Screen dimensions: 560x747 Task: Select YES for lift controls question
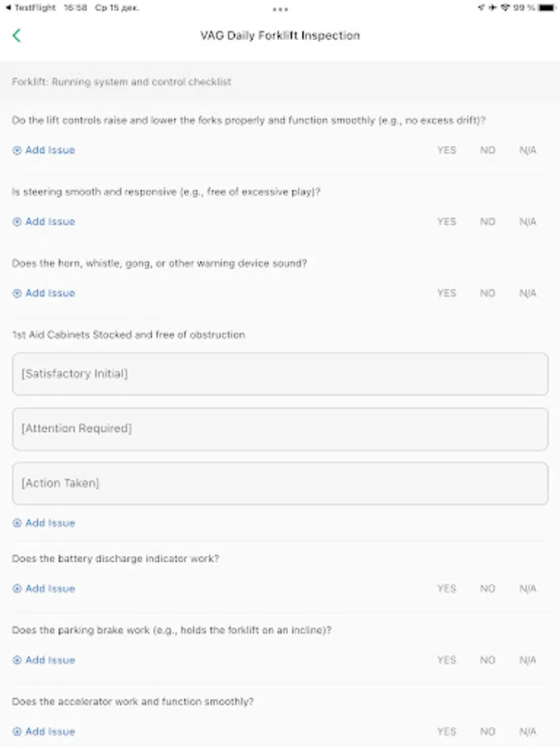446,150
